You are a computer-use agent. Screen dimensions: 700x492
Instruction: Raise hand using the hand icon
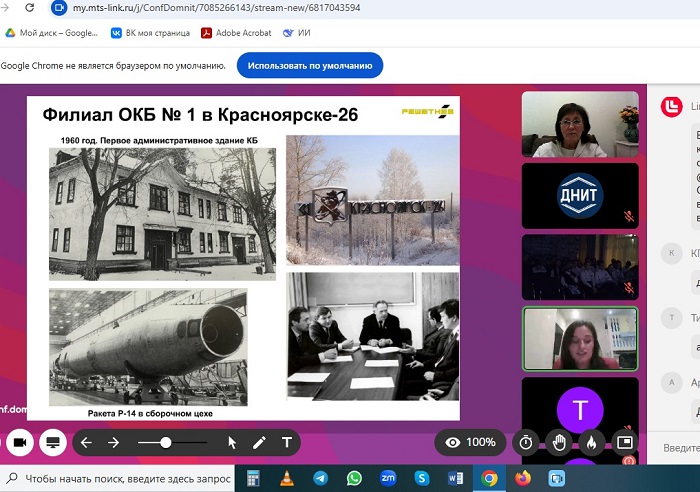pyautogui.click(x=559, y=442)
